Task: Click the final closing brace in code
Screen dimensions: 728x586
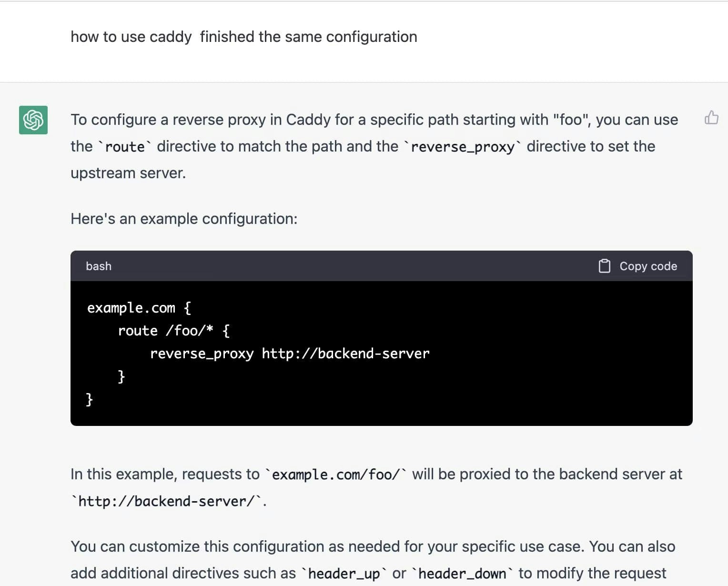Action: click(89, 399)
